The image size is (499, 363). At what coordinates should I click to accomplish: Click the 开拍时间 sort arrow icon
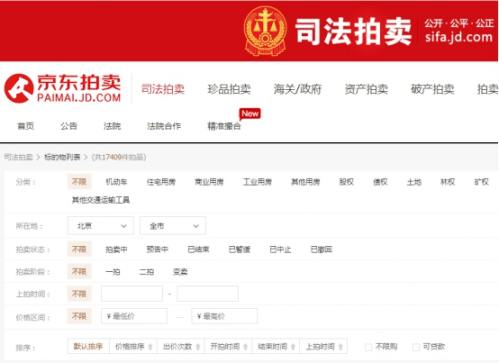pos(246,347)
